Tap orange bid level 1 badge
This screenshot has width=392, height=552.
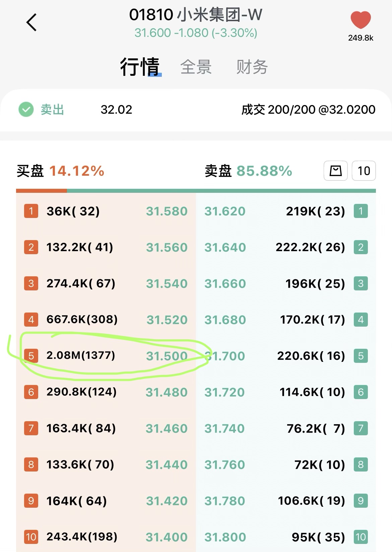pyautogui.click(x=31, y=211)
